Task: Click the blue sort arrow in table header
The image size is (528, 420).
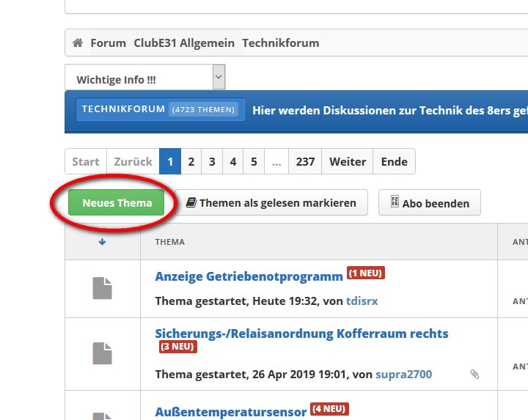Action: [x=102, y=242]
